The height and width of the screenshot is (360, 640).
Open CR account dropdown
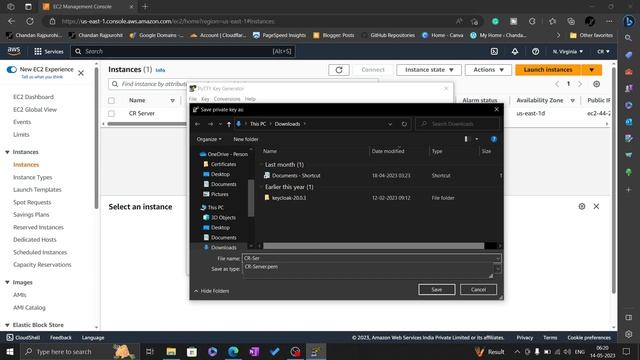603,51
